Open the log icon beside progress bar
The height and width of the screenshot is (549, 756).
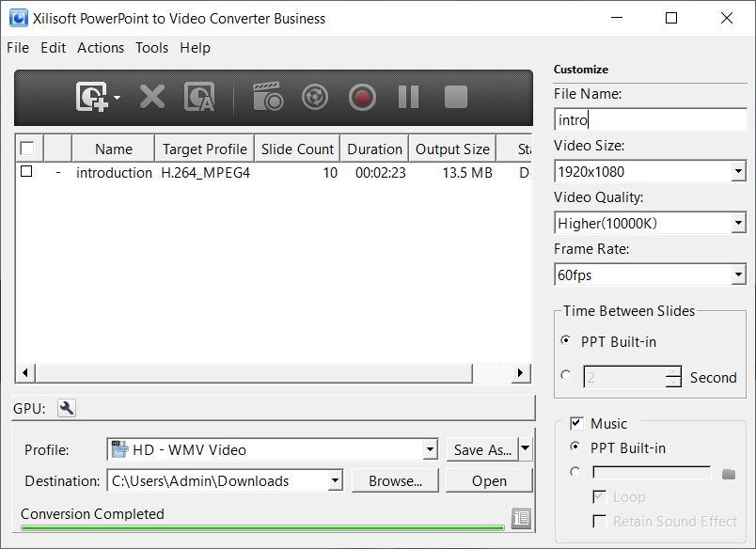point(521,518)
